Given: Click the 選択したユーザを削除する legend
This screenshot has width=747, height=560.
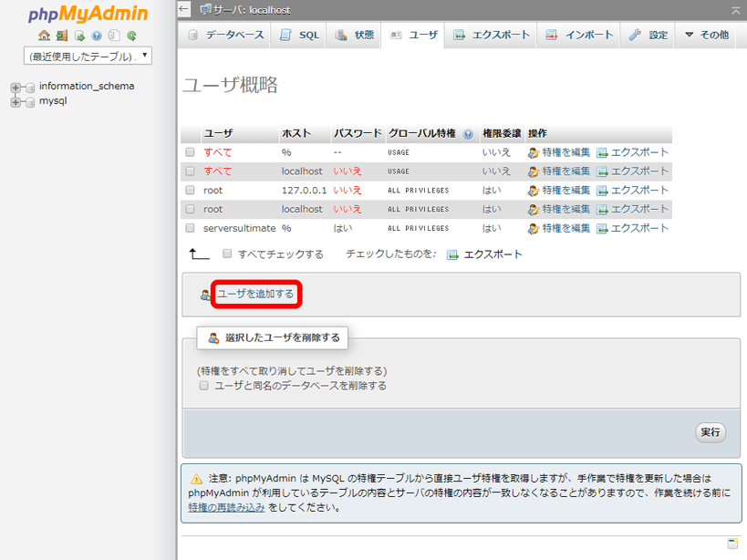Looking at the screenshot, I should click(x=274, y=338).
